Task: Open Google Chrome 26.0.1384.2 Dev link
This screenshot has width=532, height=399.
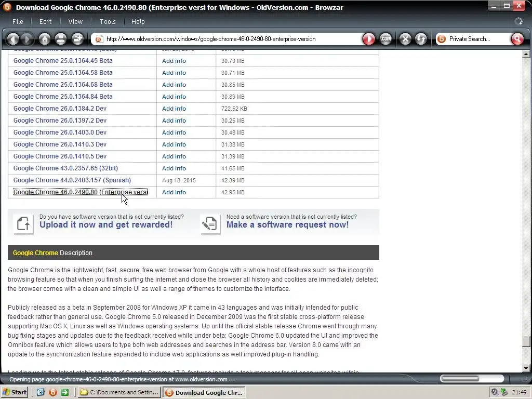Action: point(60,108)
